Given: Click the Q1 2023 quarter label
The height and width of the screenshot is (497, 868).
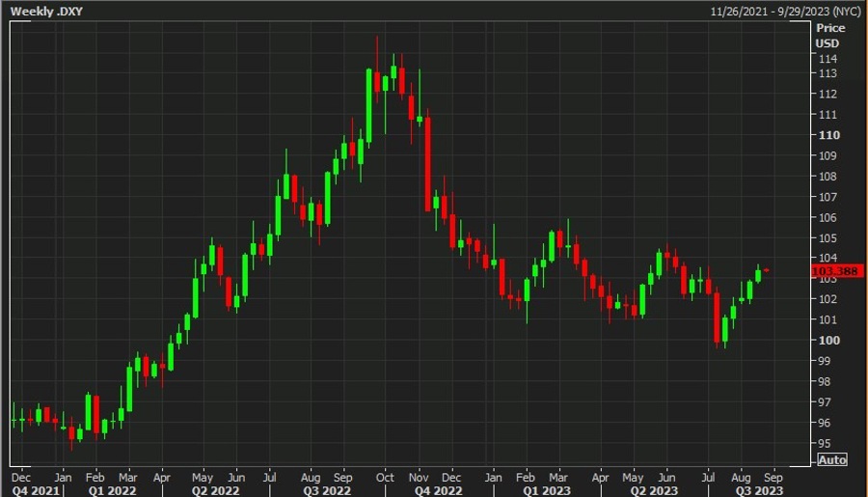Looking at the screenshot, I should 547,491.
